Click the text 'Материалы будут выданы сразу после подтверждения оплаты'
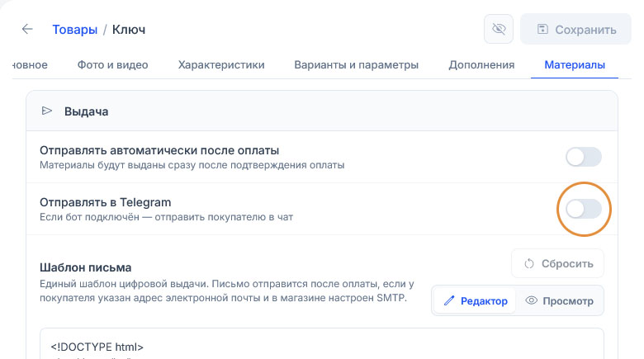 tap(192, 165)
